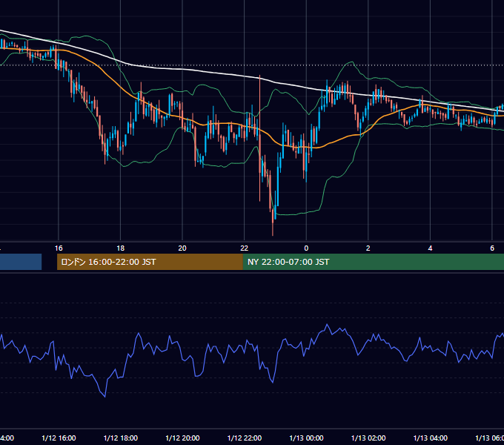Viewport: 504px width, 445px height.
Task: Click the '0' midnight label on price chart axis
Action: point(306,248)
